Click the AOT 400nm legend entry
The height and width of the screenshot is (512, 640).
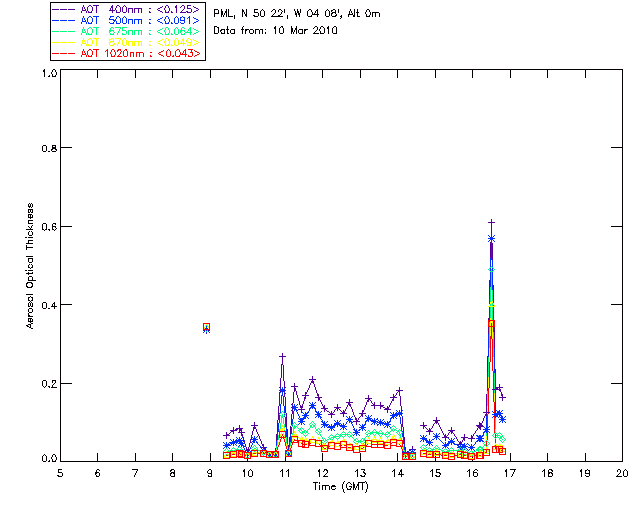(127, 9)
